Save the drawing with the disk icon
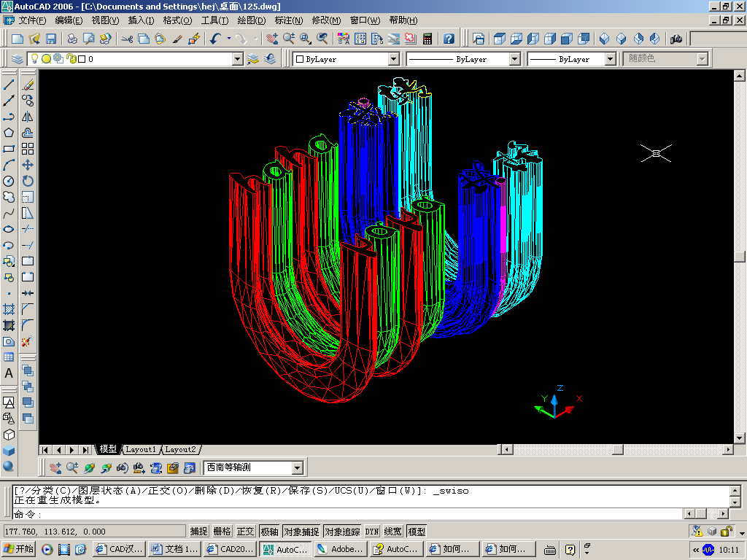Screen dimensions: 747x560 click(51, 39)
